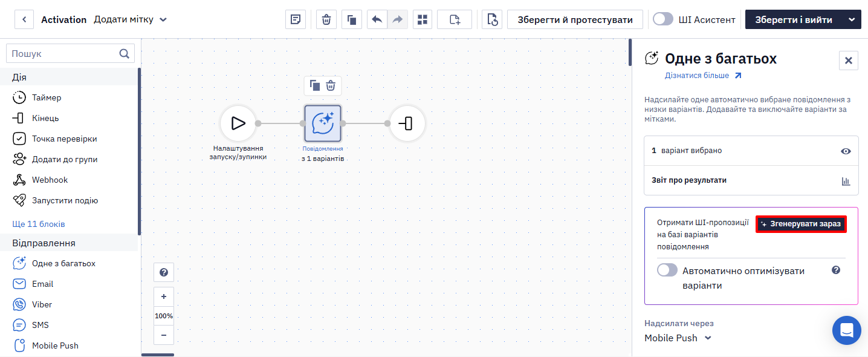Click the search magnifier icon
The image size is (868, 357).
pyautogui.click(x=125, y=53)
